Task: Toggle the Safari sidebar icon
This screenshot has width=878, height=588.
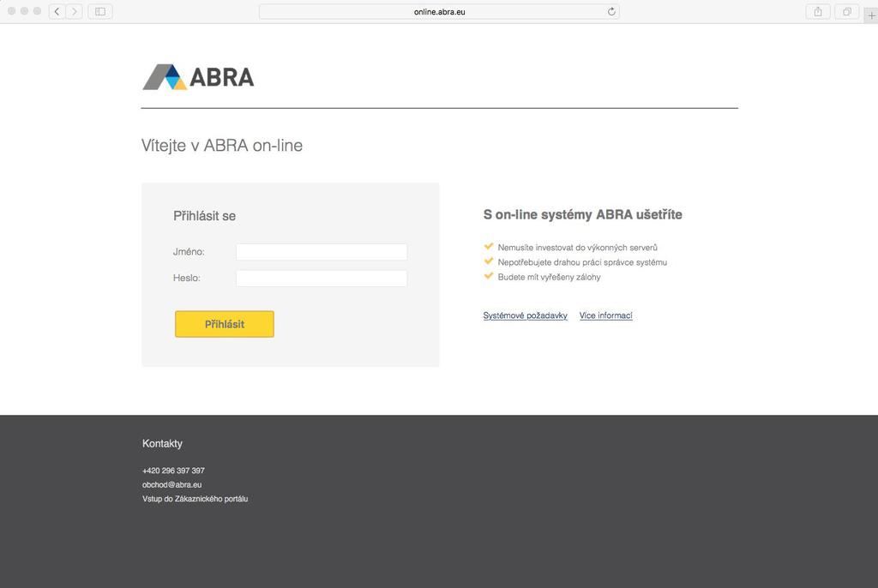Action: click(100, 11)
